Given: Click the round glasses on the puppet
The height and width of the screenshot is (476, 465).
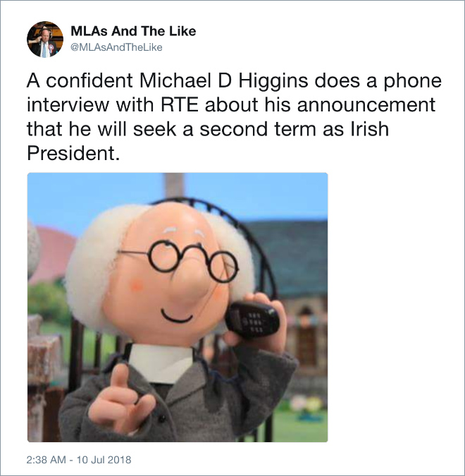Looking at the screenshot, I should (179, 260).
